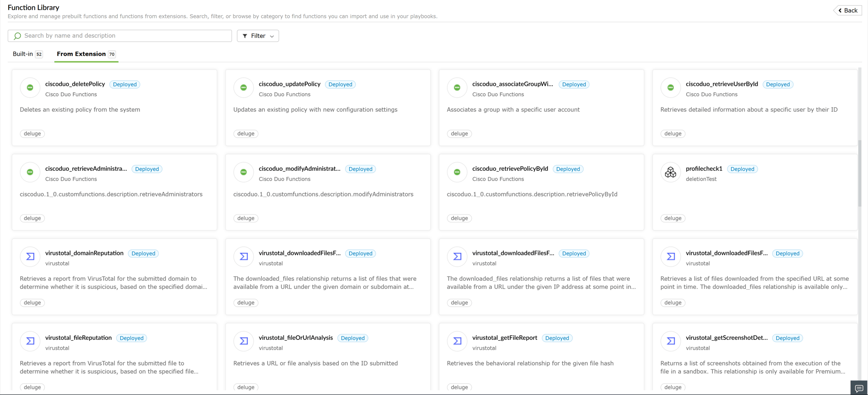
Task: Click the Function Library page heading
Action: [33, 8]
